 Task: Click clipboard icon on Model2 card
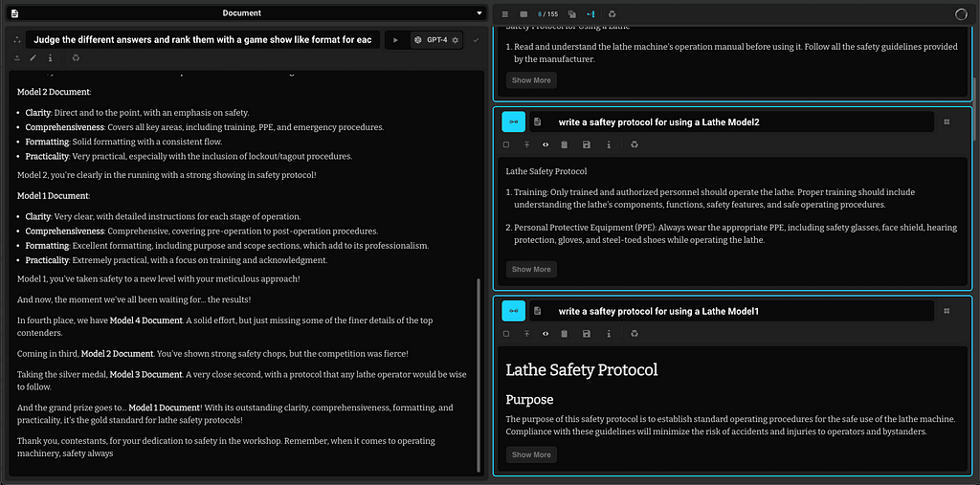pos(565,144)
